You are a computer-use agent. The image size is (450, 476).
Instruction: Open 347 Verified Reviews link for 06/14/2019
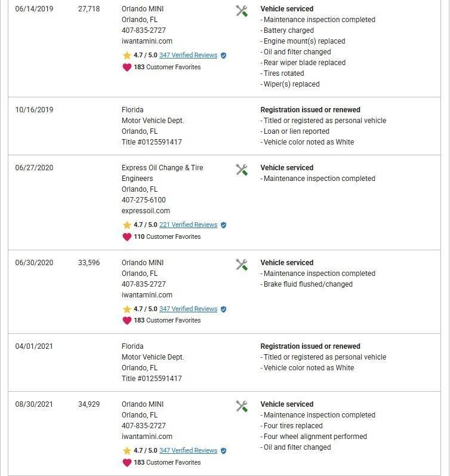click(x=188, y=55)
